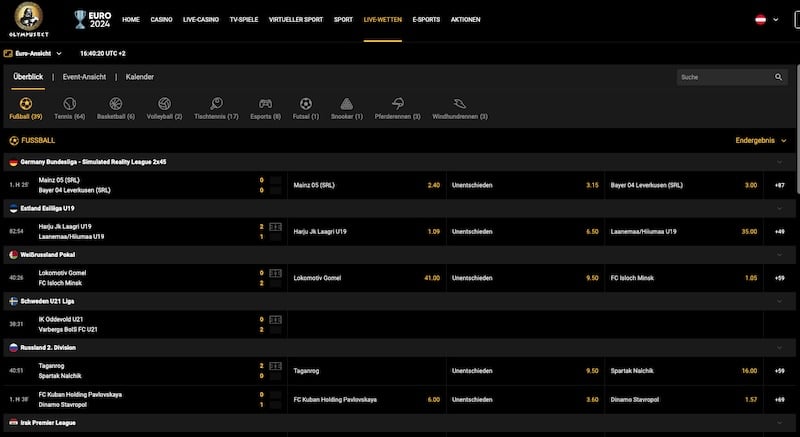Image resolution: width=800 pixels, height=437 pixels.
Task: Collapse Estland Esiliiga U19 league section
Action: click(780, 209)
